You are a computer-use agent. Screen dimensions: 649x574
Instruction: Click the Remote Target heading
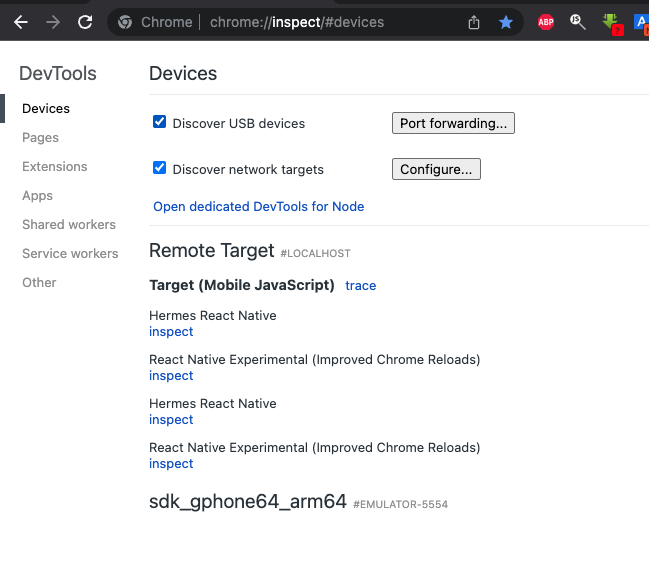[212, 250]
